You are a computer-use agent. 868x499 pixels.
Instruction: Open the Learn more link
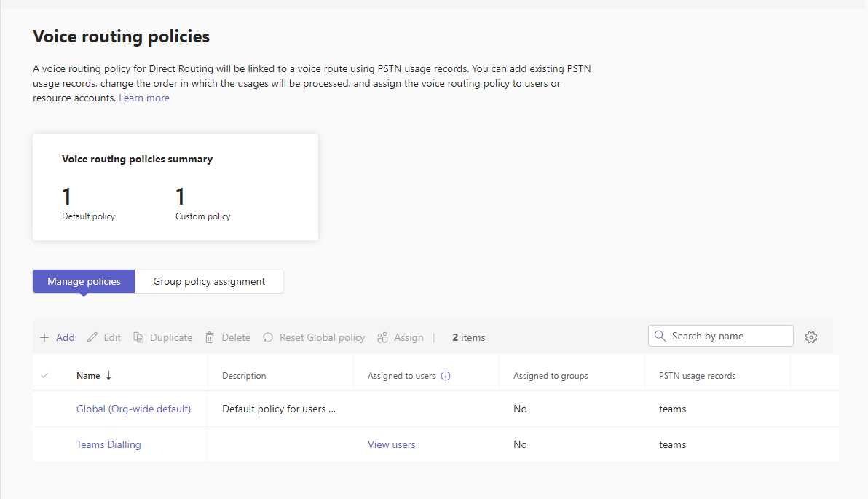tap(144, 98)
